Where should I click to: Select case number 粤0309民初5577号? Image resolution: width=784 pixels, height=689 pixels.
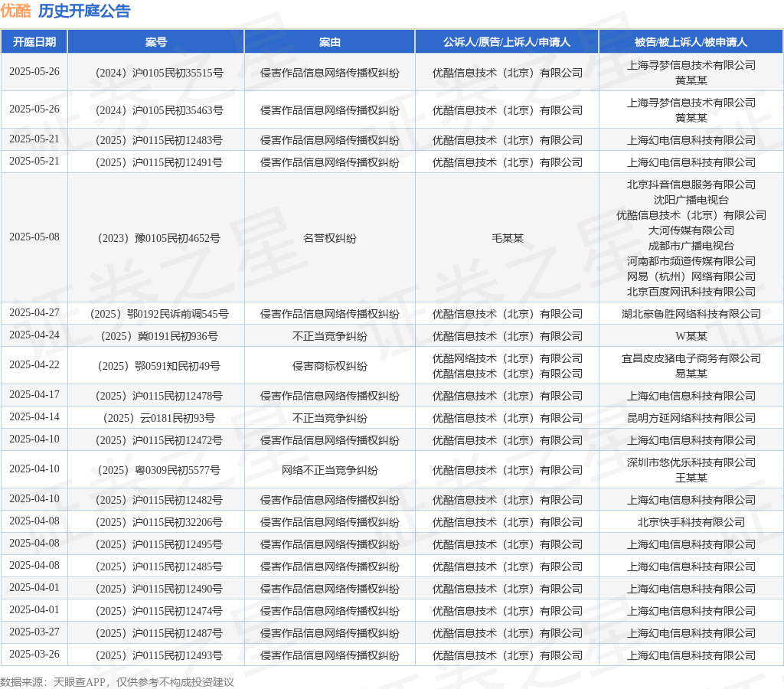point(159,470)
